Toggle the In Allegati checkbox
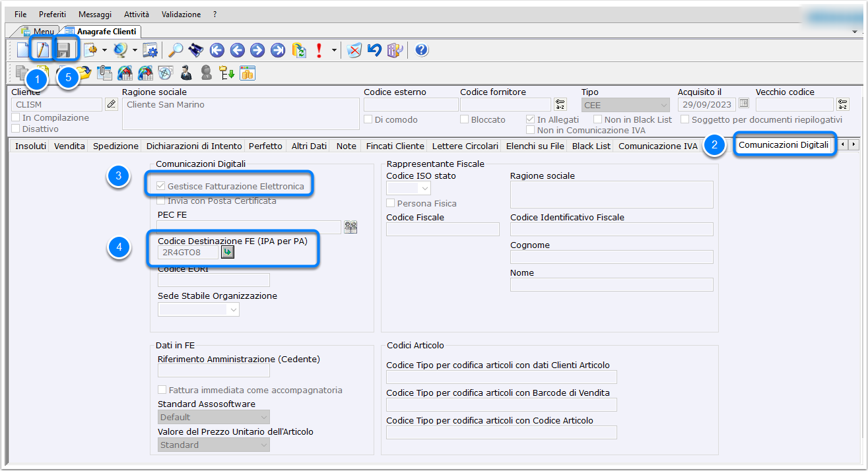The height and width of the screenshot is (471, 868). [530, 119]
